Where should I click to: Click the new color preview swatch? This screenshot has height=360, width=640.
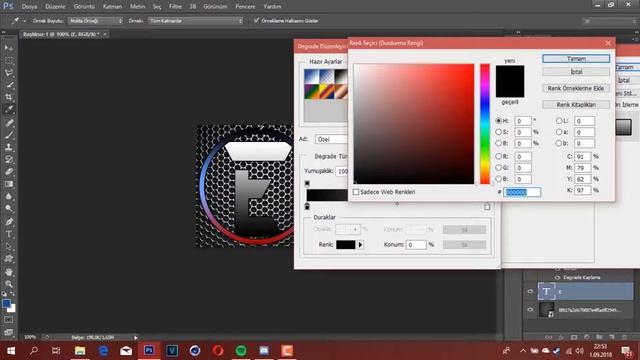click(510, 73)
